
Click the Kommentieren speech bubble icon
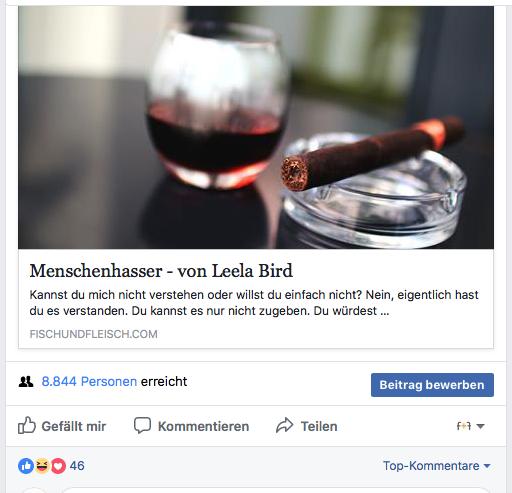coord(142,425)
